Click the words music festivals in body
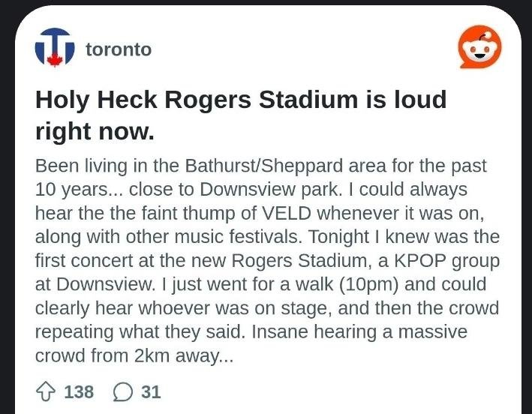 click(x=238, y=237)
